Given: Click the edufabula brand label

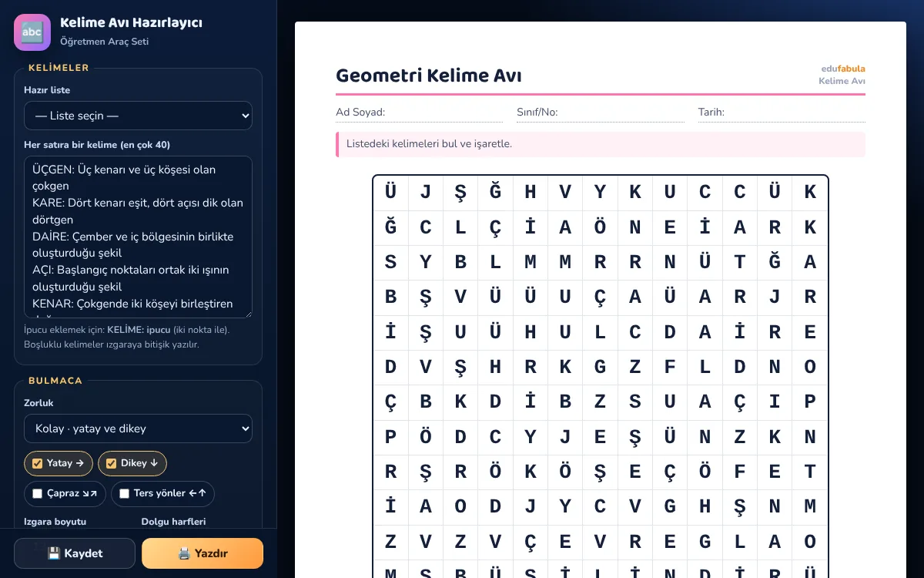Looking at the screenshot, I should [x=842, y=69].
